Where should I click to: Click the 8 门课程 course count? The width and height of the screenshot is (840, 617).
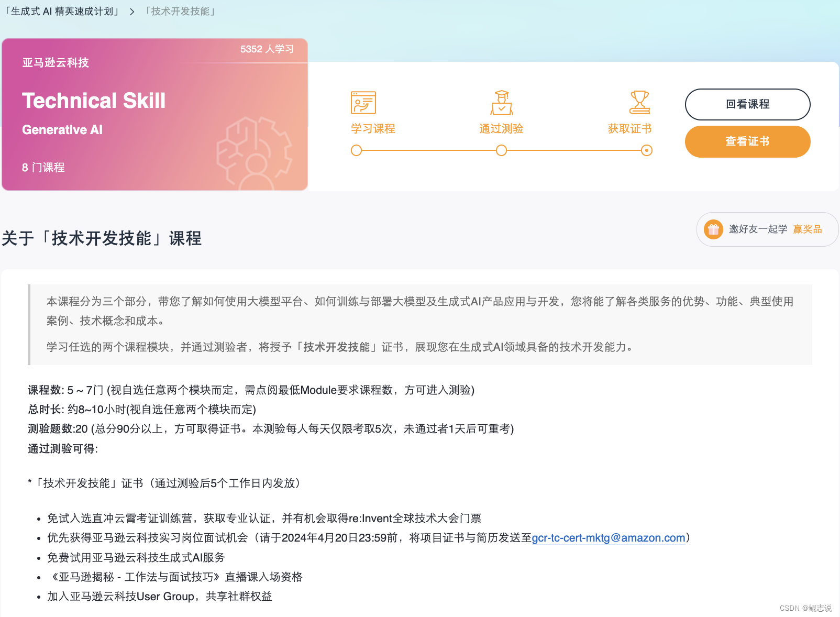43,168
